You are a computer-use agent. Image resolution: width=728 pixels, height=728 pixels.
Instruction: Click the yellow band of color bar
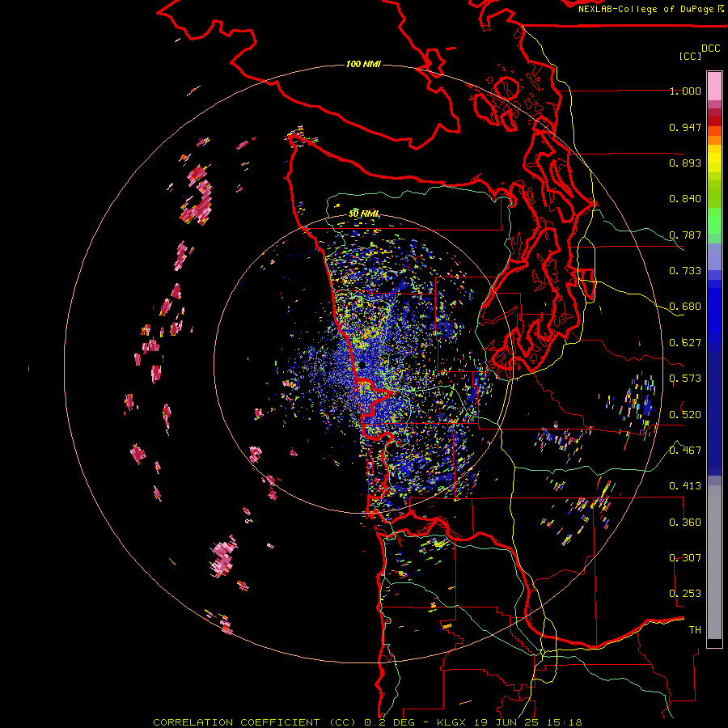tap(714, 159)
